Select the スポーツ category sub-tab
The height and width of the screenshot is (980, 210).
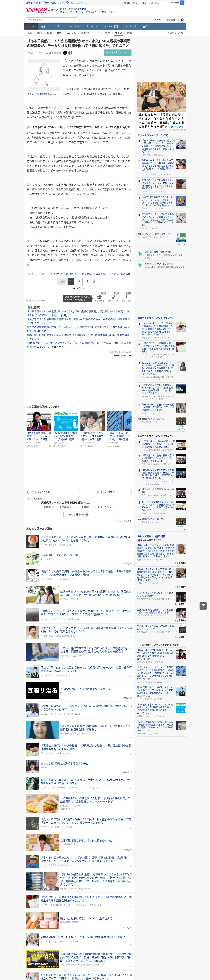[x=86, y=33]
